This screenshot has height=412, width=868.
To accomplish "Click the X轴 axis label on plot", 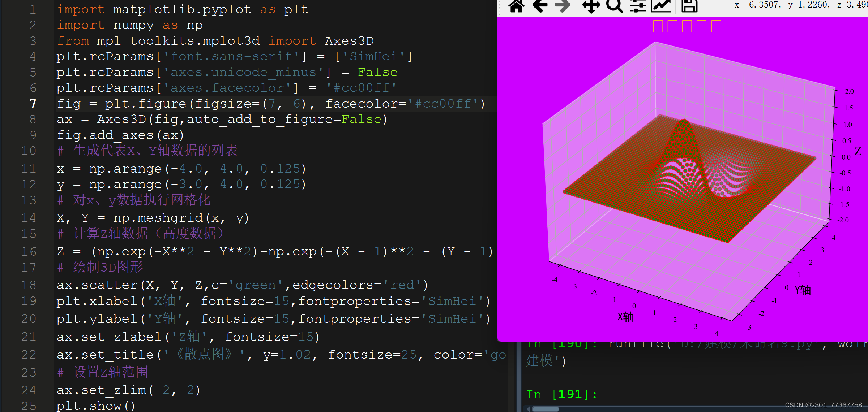I will tap(625, 317).
